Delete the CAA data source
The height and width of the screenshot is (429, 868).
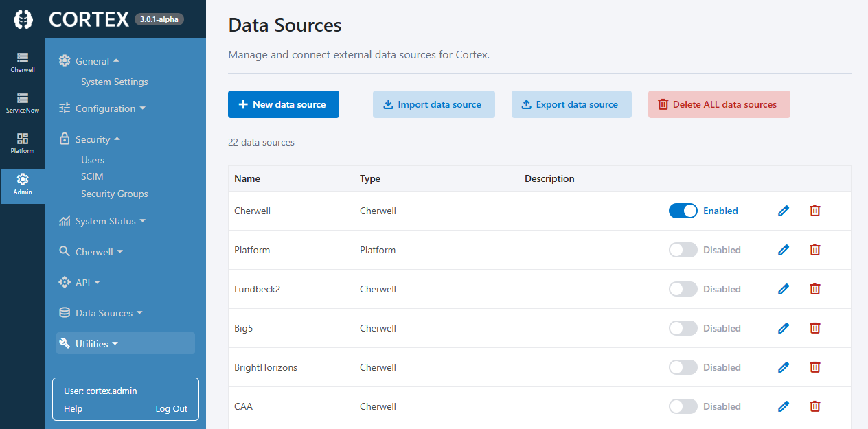[815, 406]
